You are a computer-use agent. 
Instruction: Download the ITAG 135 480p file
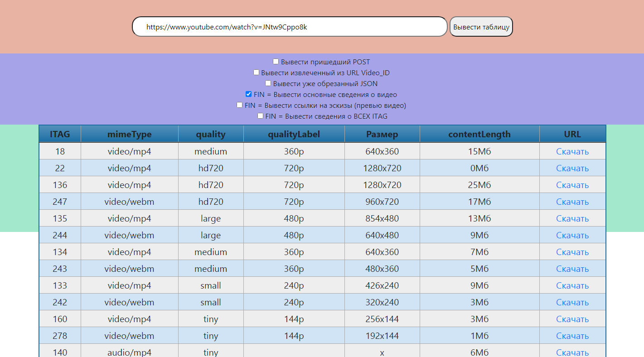[572, 218]
